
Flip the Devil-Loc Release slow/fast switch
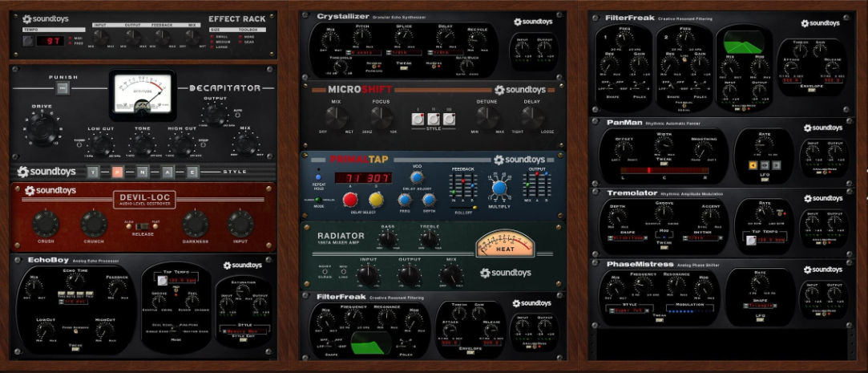[x=144, y=226]
